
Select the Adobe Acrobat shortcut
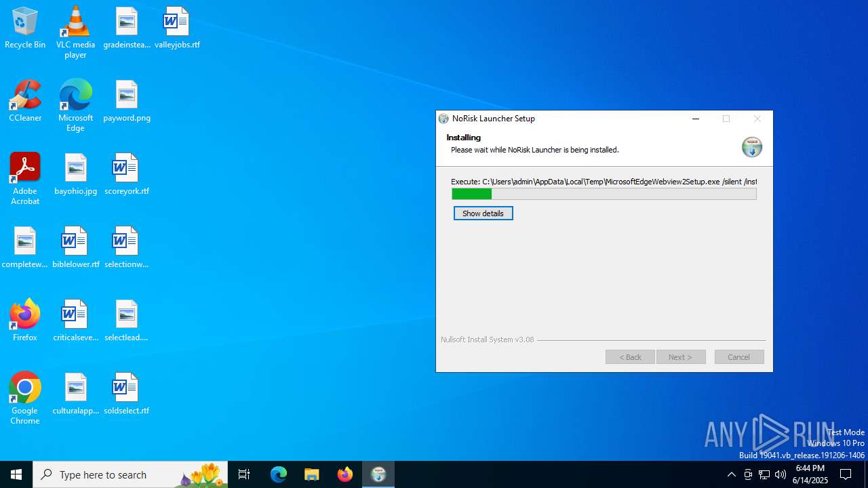[25, 179]
